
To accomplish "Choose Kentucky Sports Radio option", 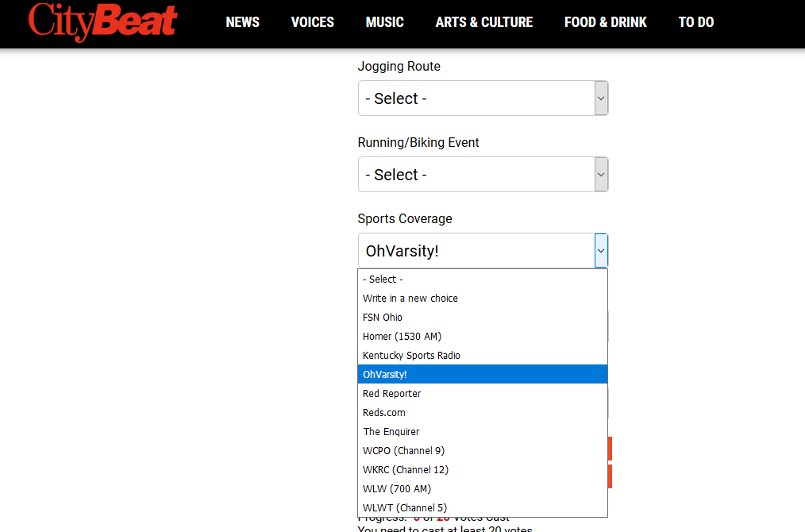I will (483, 356).
